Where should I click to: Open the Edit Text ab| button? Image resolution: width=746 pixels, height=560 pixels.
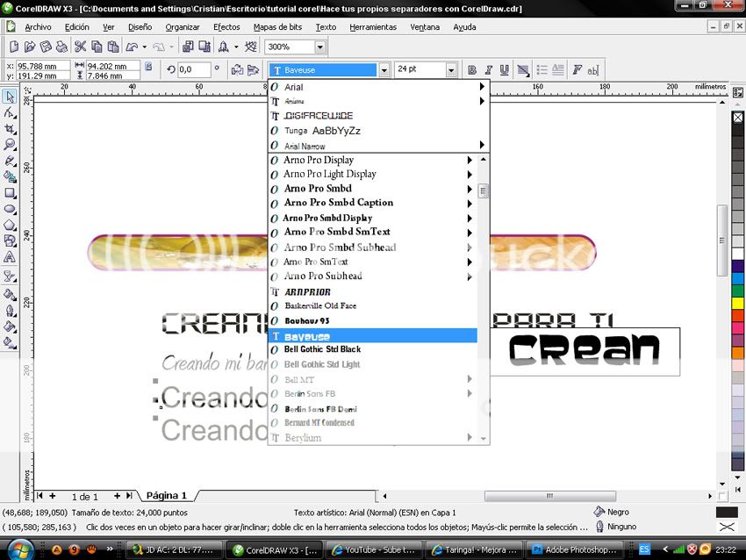click(592, 70)
